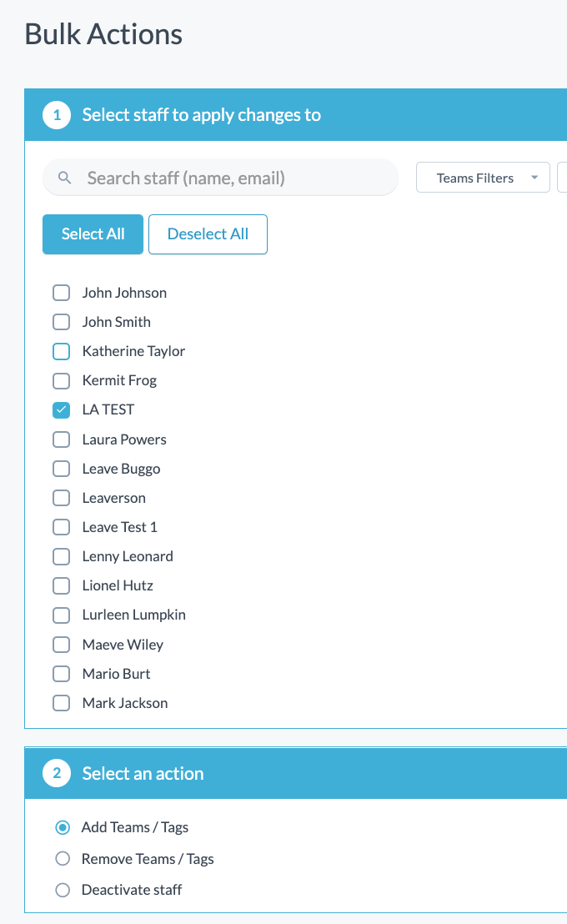Choose the Add Teams / Tags option
This screenshot has height=924, width=567.
pos(63,827)
